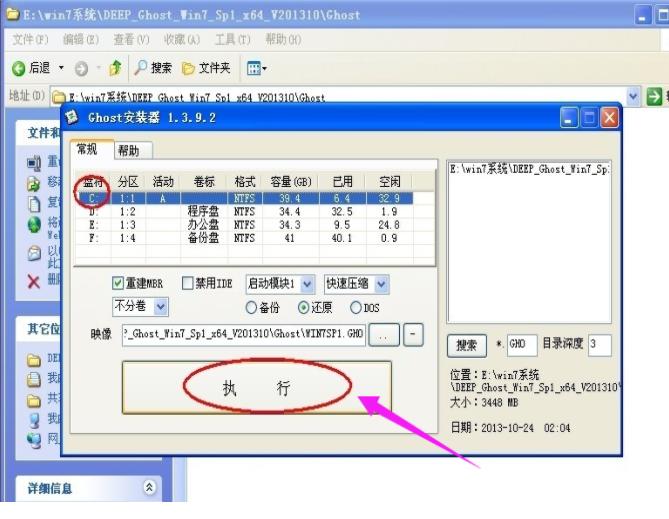Open the 启动模块1 dropdown
This screenshot has height=519, width=669.
pos(307,284)
